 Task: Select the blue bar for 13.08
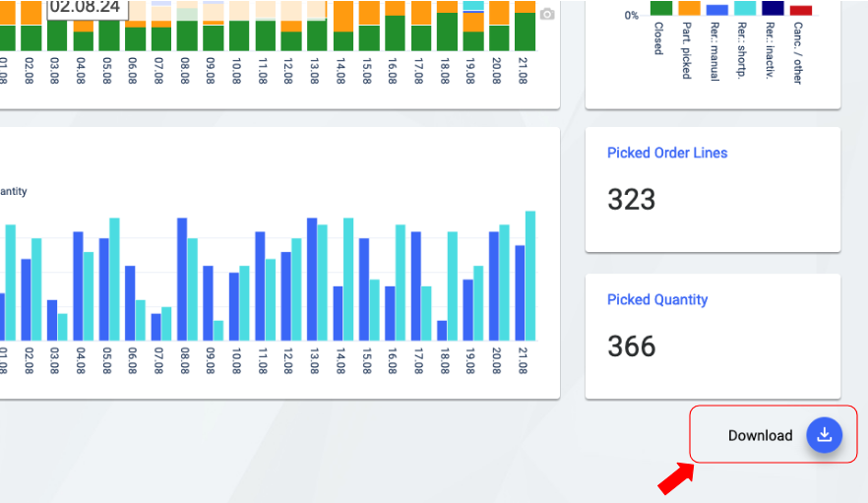tap(312, 279)
